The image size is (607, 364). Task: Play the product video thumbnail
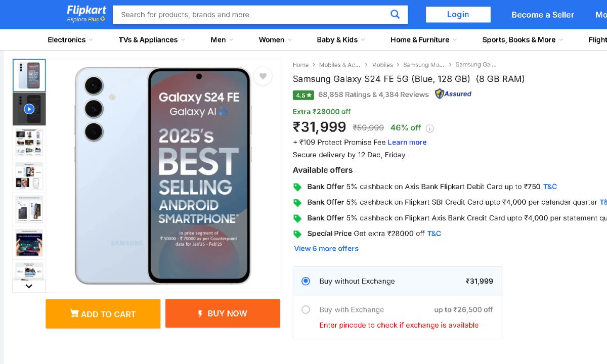(29, 109)
